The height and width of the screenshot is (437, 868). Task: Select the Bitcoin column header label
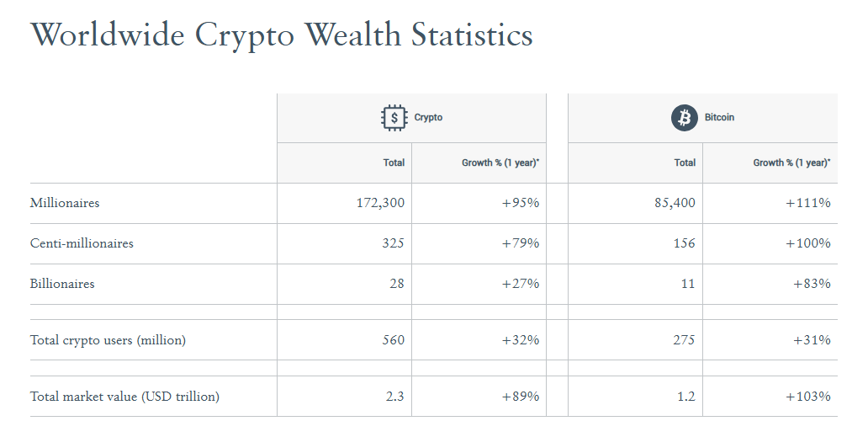[719, 118]
